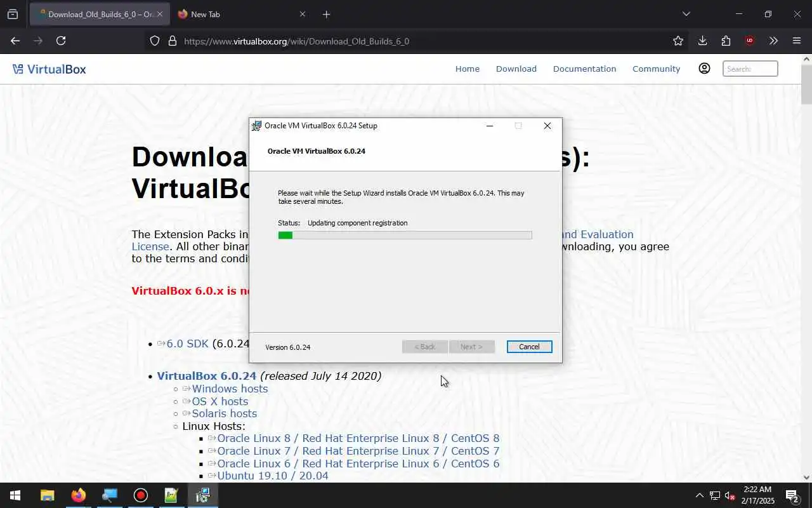The width and height of the screenshot is (812, 508).
Task: Click the VirtualBox logo in site header
Action: (x=49, y=69)
